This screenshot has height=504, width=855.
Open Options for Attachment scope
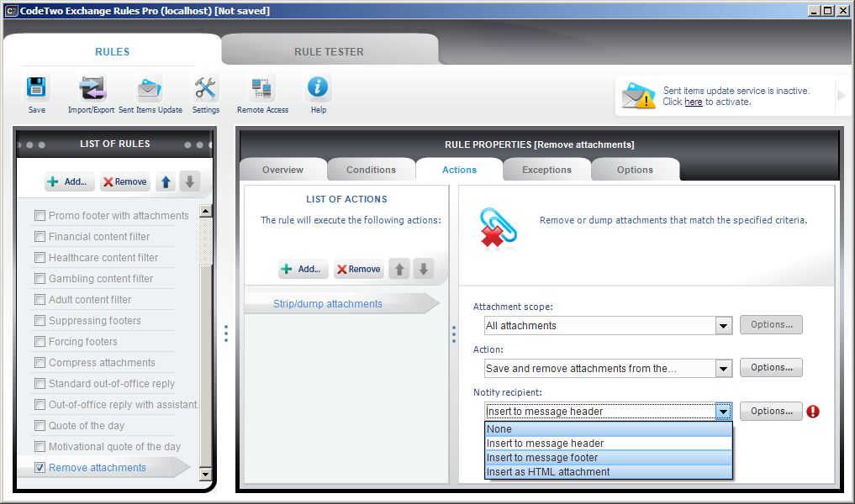[x=771, y=325]
